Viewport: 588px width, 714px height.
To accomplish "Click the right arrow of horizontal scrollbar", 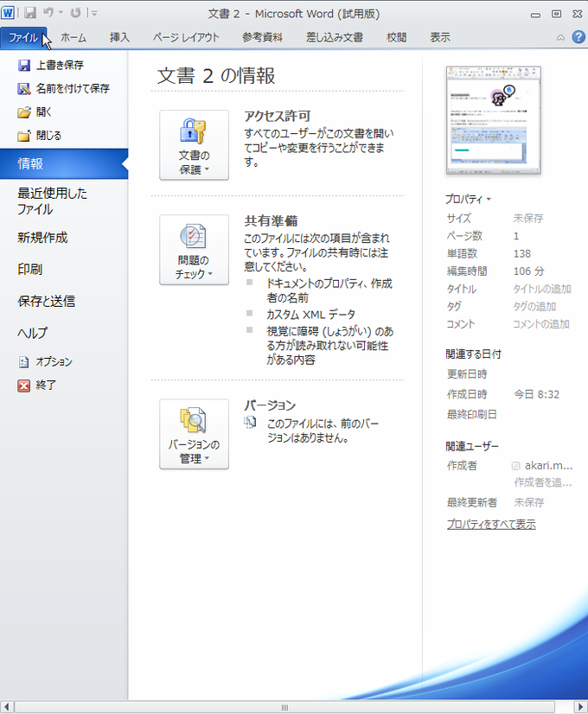I will tap(580, 707).
